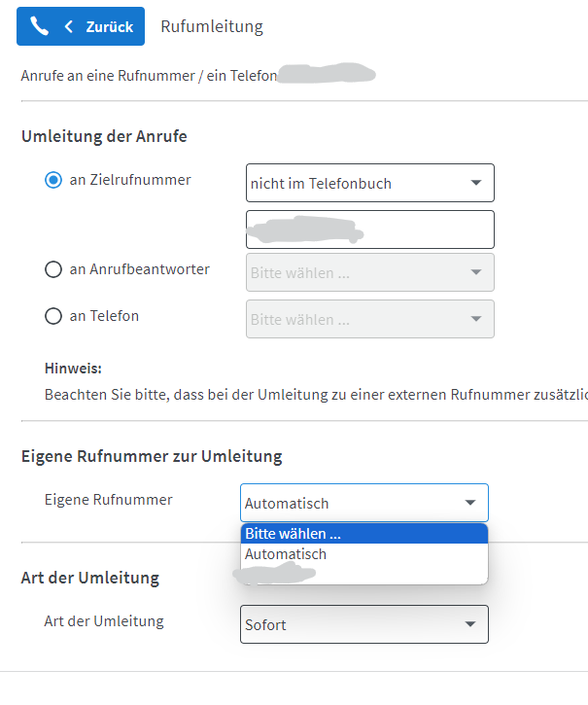Focus the destination number input field

[370, 229]
